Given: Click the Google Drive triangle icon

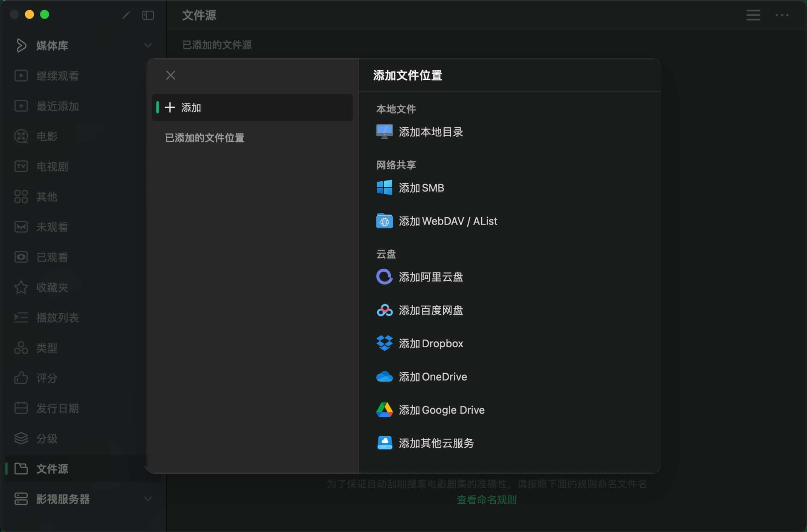Looking at the screenshot, I should [x=384, y=410].
